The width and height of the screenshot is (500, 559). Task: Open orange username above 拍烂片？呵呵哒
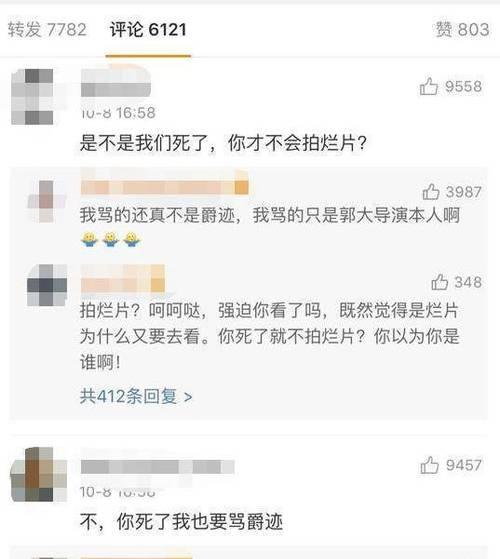tap(123, 279)
